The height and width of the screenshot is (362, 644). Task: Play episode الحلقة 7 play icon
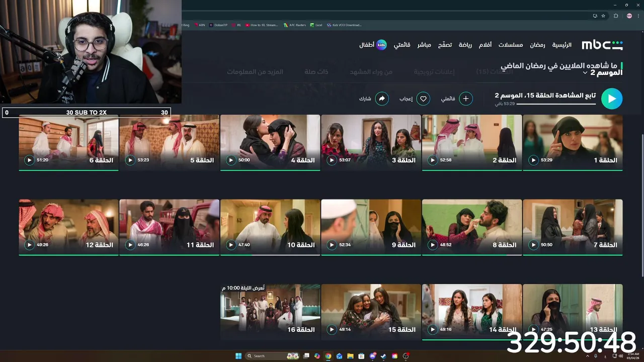(x=533, y=245)
